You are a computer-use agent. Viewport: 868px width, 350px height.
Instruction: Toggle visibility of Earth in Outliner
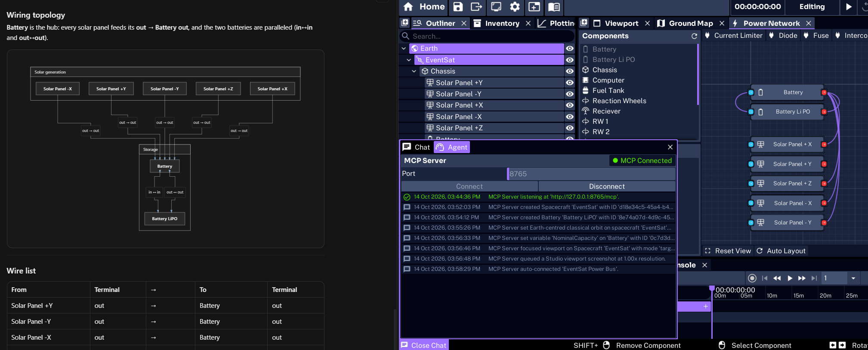tap(570, 49)
